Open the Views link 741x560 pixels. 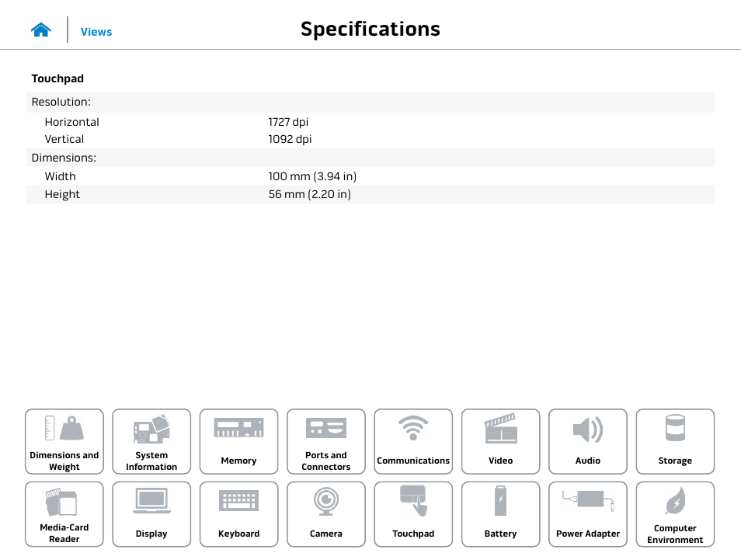96,32
